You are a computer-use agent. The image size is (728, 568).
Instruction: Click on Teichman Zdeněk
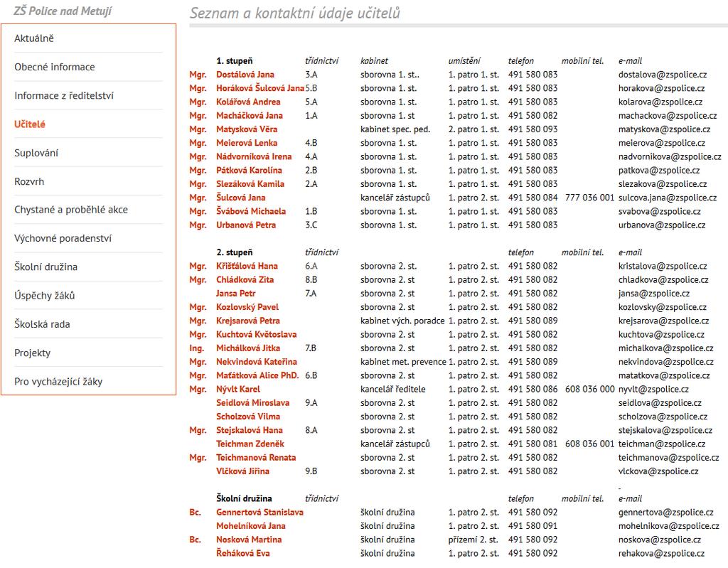(x=250, y=444)
